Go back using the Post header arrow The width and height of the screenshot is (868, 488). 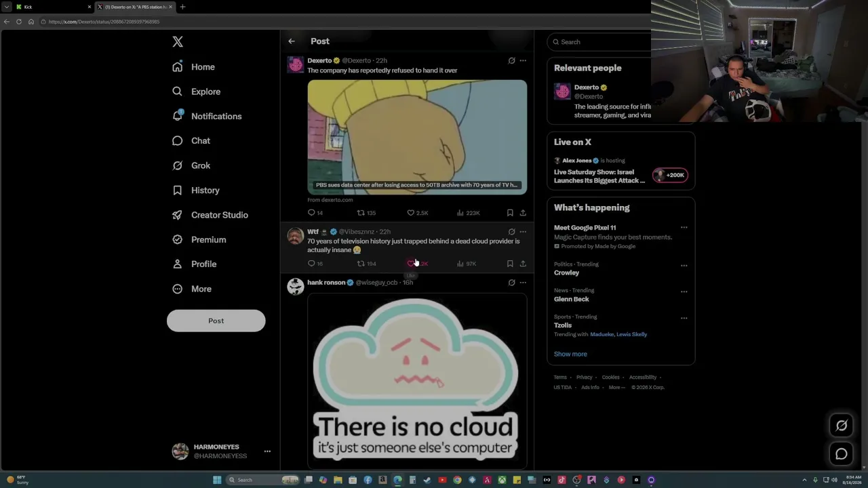292,41
